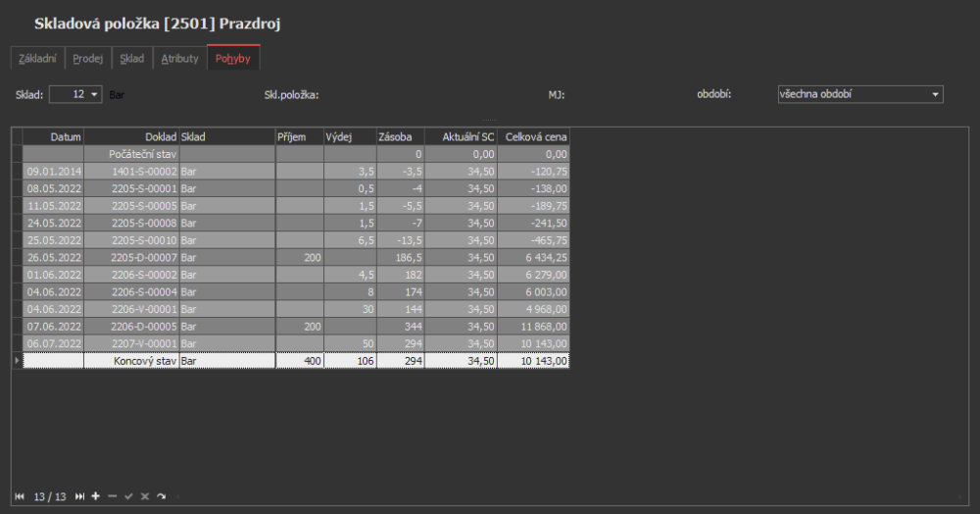Select document 2206-S-00002 cell

click(x=132, y=275)
